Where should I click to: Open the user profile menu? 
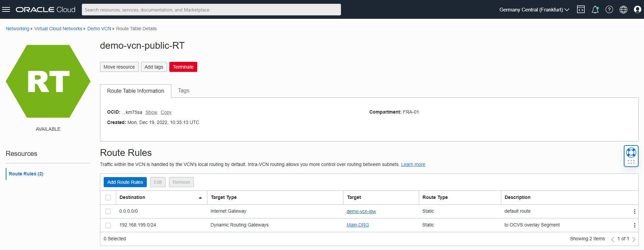(638, 9)
